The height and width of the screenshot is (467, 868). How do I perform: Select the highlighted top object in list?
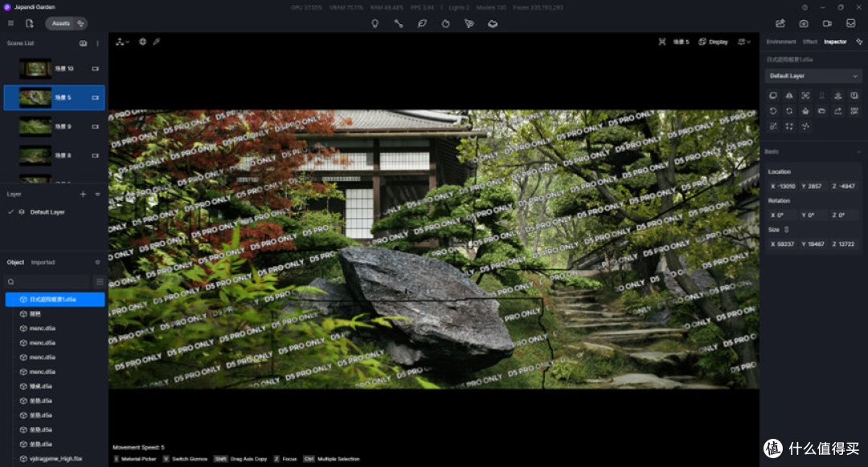click(x=55, y=299)
